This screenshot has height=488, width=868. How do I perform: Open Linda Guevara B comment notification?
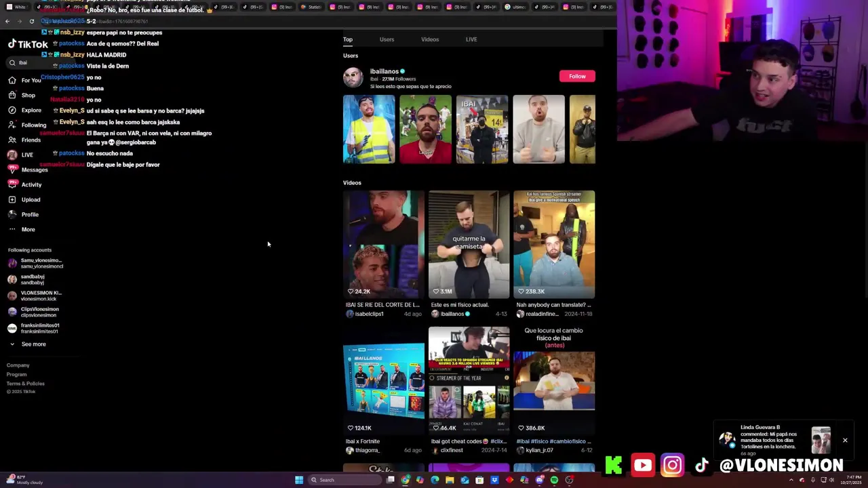(776, 440)
